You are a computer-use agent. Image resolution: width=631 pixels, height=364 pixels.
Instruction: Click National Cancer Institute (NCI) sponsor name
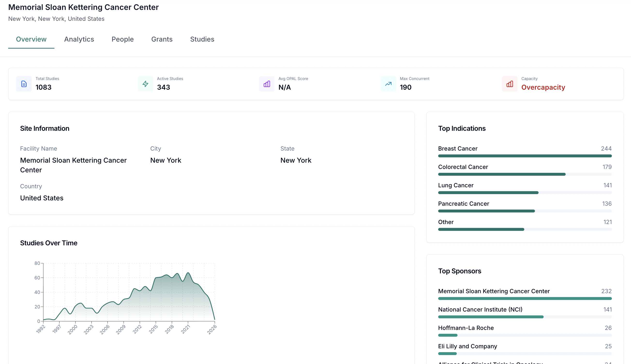(480, 310)
